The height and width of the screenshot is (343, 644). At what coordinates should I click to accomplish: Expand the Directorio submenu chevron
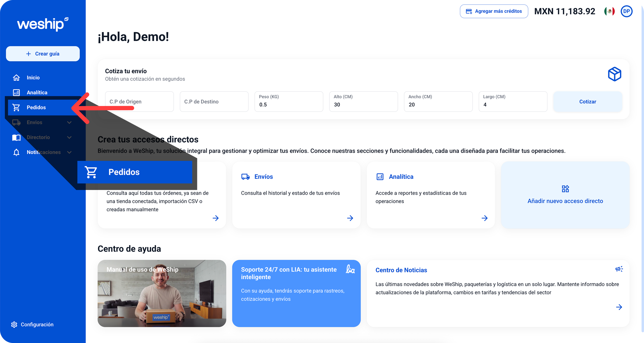(69, 137)
